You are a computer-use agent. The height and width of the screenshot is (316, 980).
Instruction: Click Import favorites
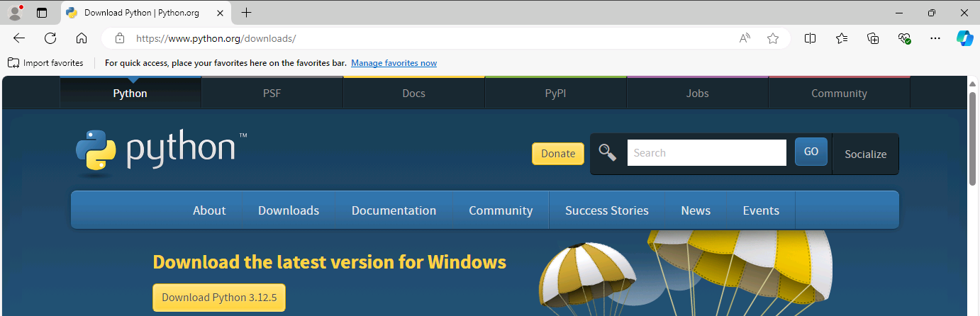point(45,63)
